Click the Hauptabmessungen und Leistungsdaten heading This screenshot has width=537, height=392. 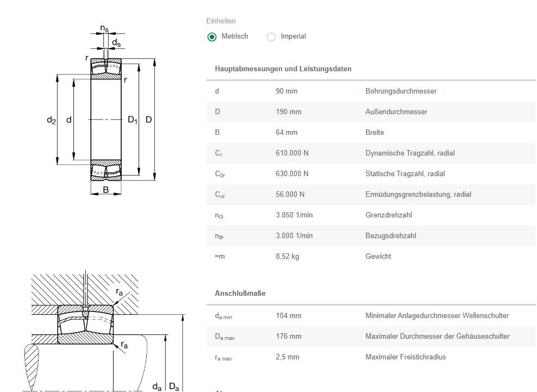pyautogui.click(x=283, y=69)
